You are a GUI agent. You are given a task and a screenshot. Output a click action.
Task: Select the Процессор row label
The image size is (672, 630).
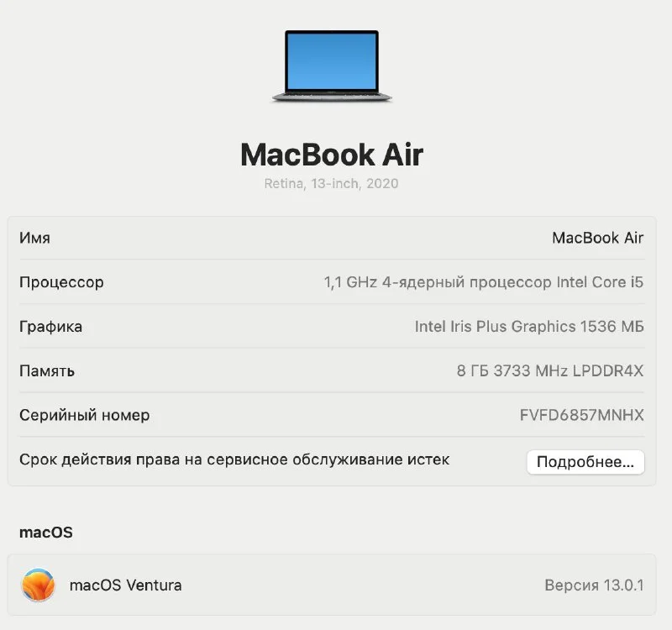tap(61, 282)
